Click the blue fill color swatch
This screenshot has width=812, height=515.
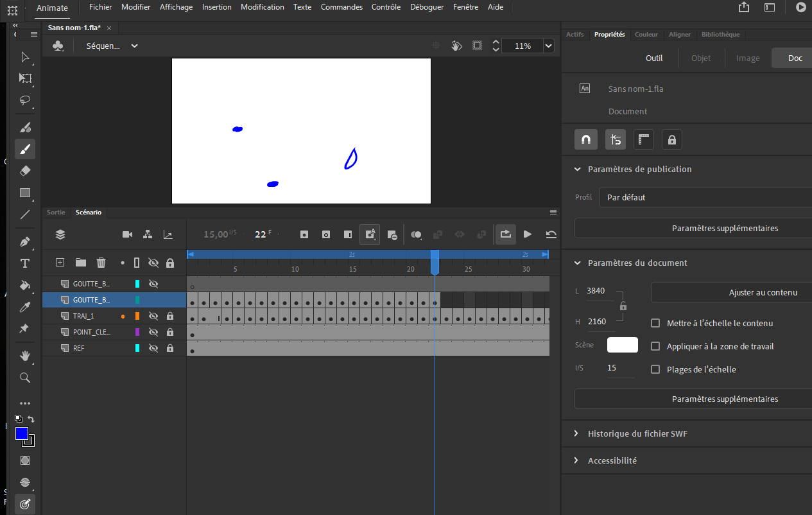click(x=22, y=433)
